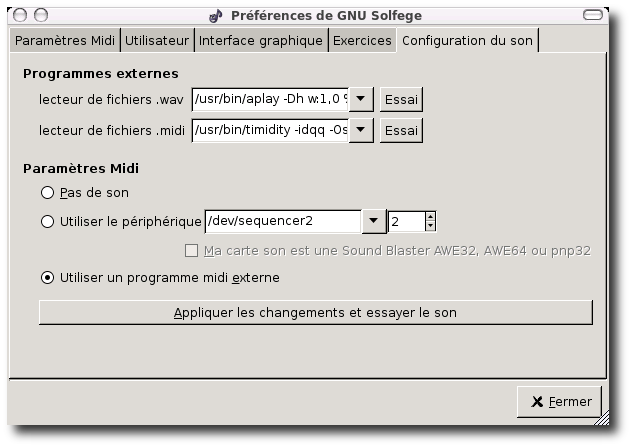Image resolution: width=632 pixels, height=448 pixels.
Task: Click the music note icon in title bar
Action: click(215, 15)
